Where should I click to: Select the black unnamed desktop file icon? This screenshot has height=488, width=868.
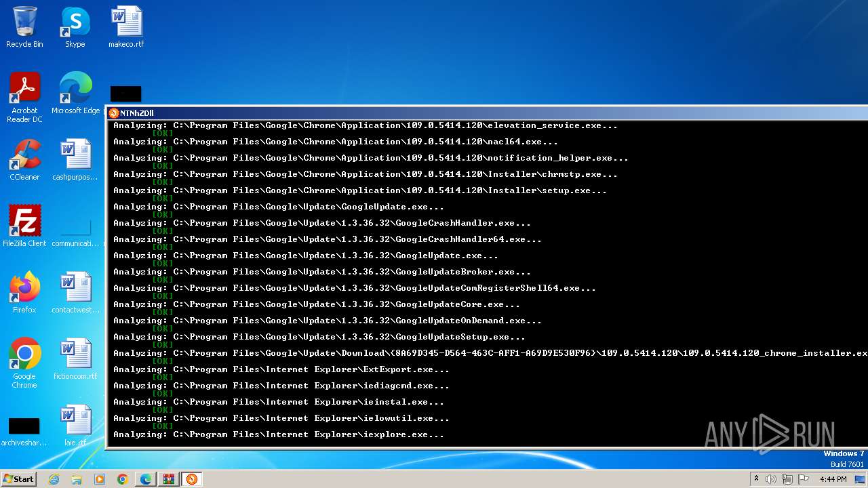tap(125, 94)
